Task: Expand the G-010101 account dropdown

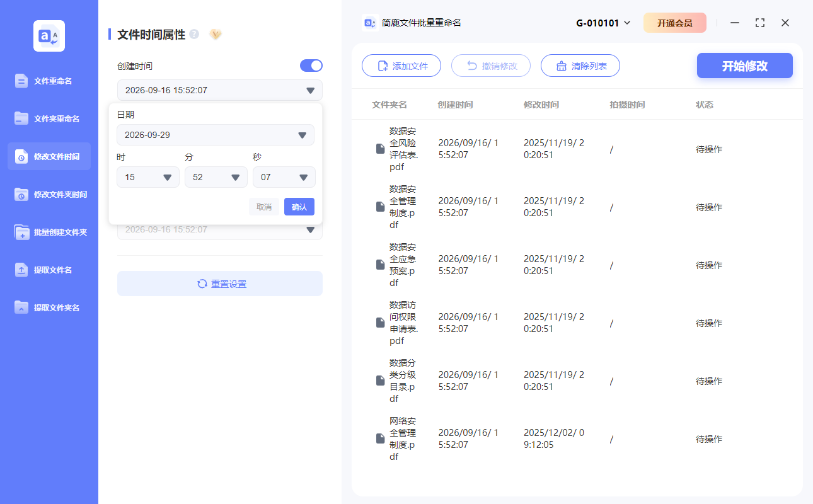Action: (603, 23)
